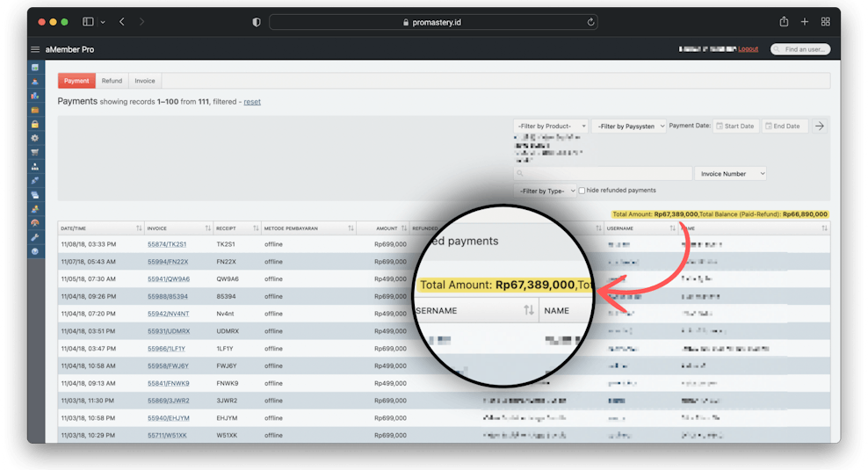868x470 pixels.
Task: Switch to the Payment tab
Action: [x=76, y=81]
